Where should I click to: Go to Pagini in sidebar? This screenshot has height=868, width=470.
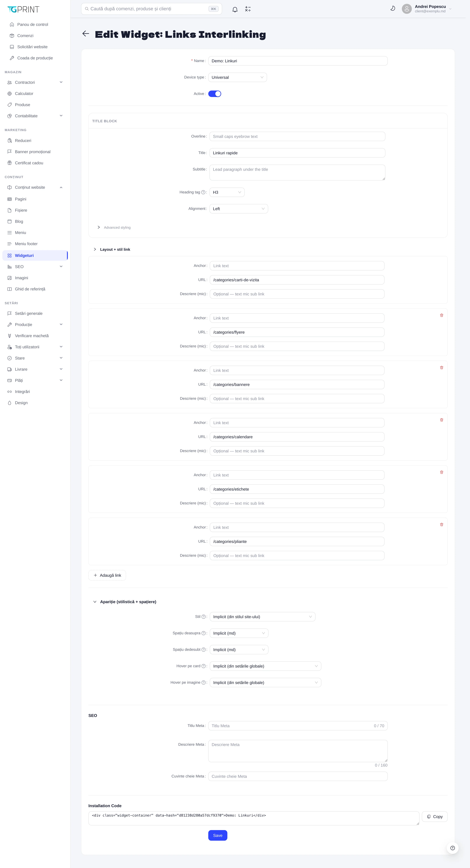tap(35, 199)
